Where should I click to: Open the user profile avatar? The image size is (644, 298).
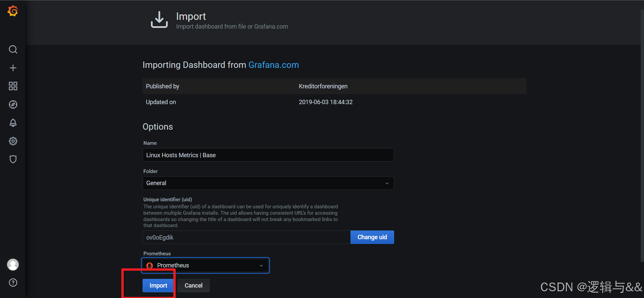pyautogui.click(x=13, y=265)
